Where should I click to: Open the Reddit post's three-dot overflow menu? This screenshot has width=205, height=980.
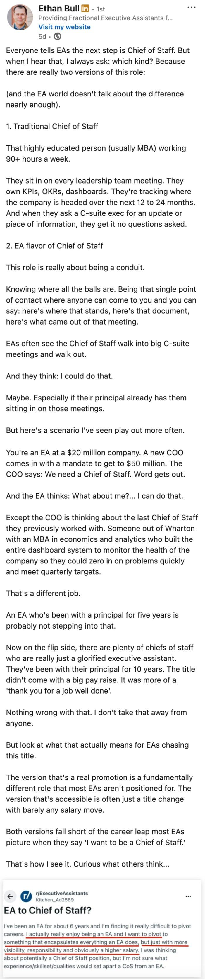pos(188,896)
